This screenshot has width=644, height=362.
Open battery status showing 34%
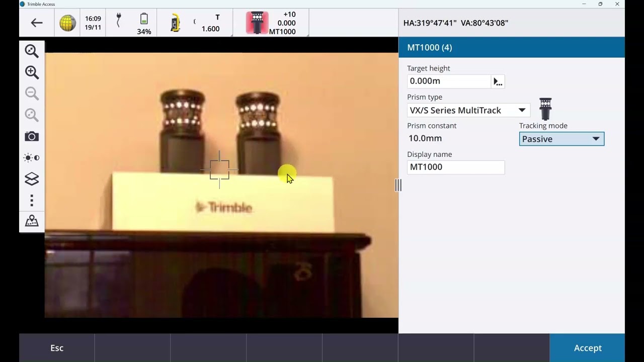[144, 24]
